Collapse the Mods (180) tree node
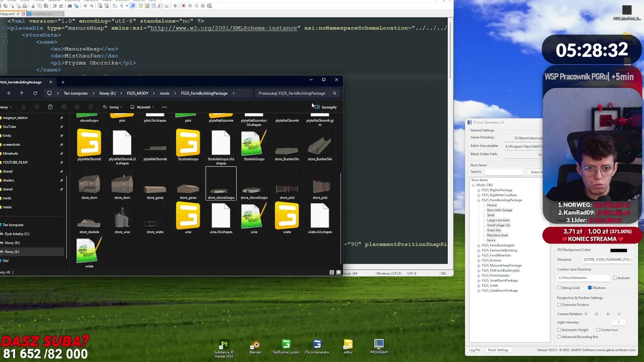 [x=473, y=185]
